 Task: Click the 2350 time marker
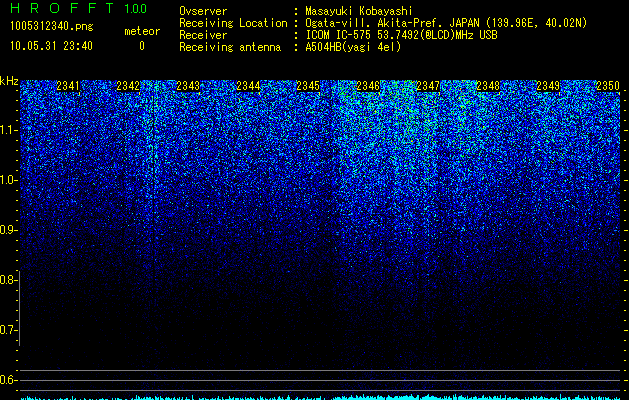[x=608, y=85]
